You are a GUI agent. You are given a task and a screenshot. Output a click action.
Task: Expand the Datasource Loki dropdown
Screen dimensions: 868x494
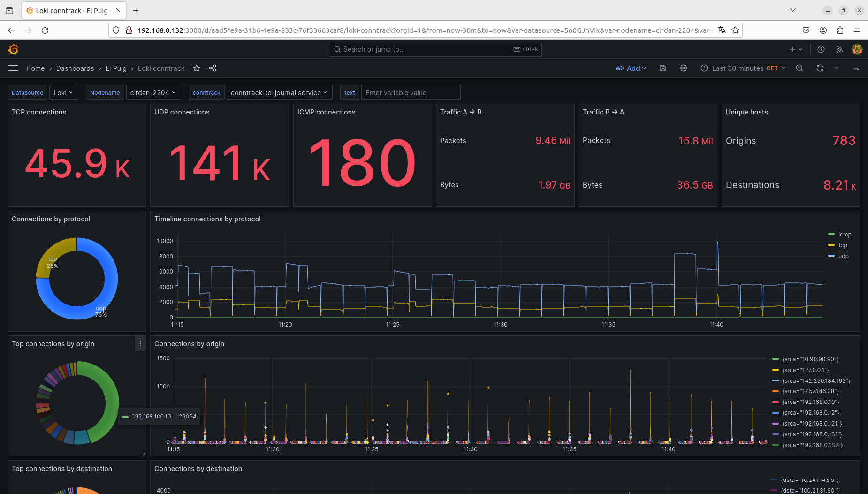coord(63,93)
